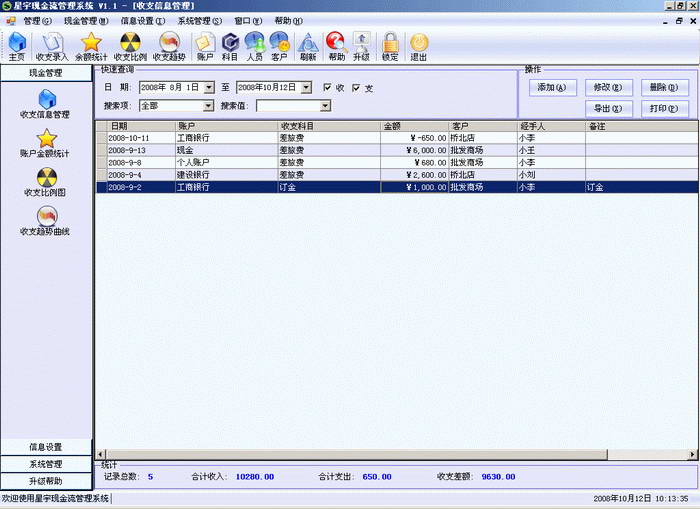700x509 pixels.
Task: Sort by the 经手人 column header
Action: coord(551,126)
